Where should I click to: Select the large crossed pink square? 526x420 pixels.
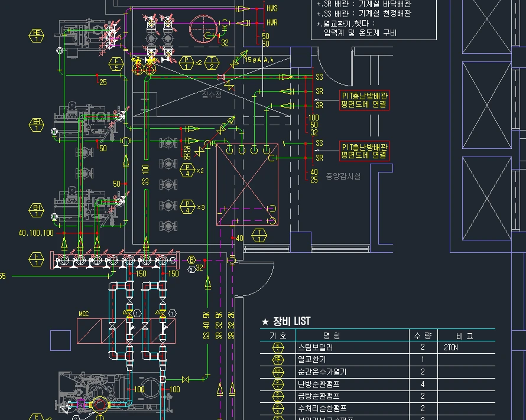(x=247, y=184)
